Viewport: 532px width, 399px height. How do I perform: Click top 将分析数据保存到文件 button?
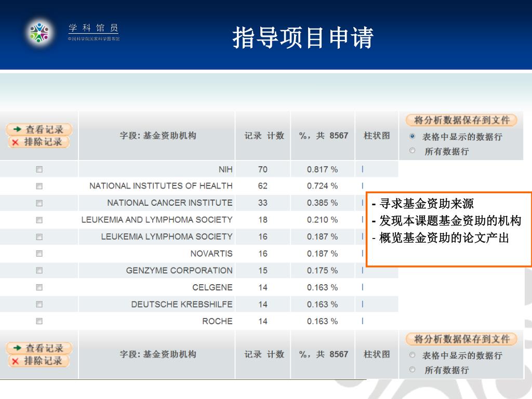pyautogui.click(x=461, y=120)
